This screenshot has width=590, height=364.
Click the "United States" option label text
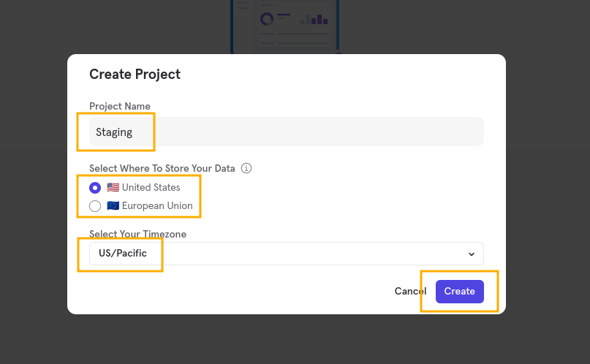click(151, 188)
